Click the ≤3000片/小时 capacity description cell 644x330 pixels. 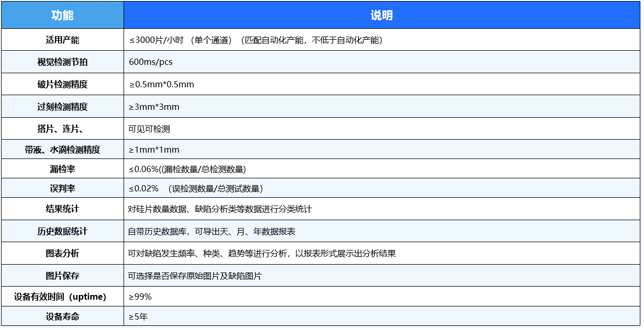point(256,40)
